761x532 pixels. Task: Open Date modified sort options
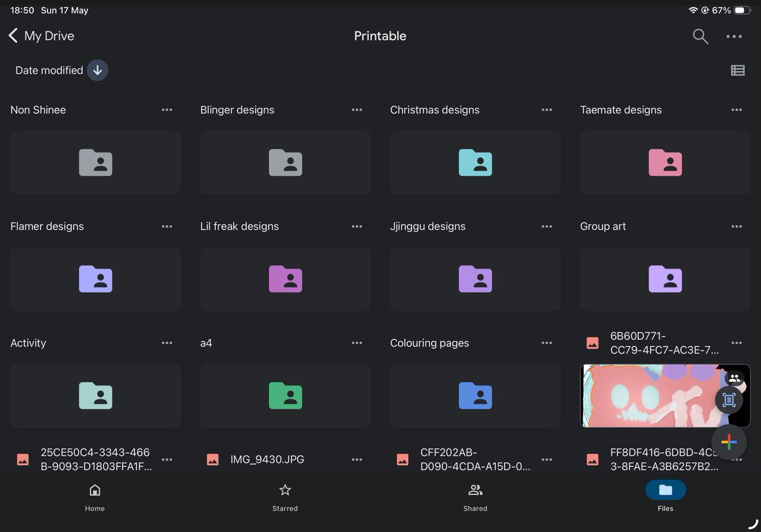(49, 70)
